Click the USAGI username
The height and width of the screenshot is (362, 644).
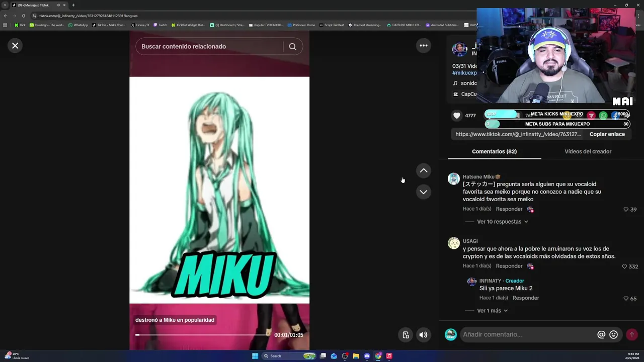[470, 241]
